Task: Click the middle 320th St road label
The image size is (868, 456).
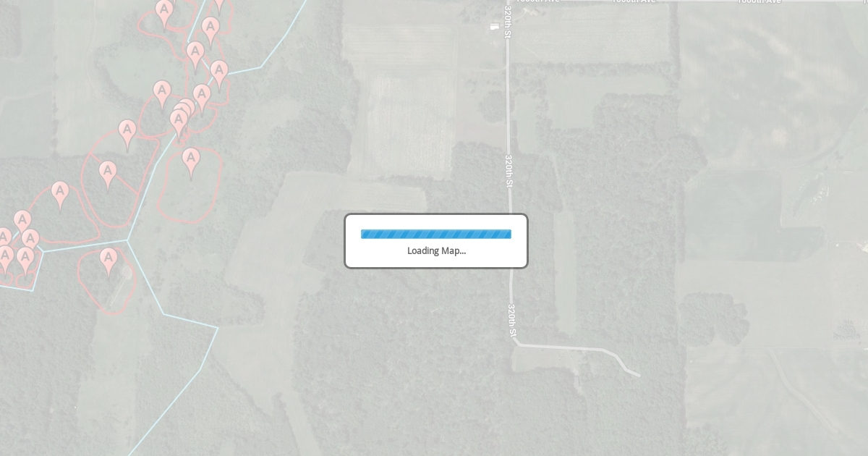Action: 509,171
